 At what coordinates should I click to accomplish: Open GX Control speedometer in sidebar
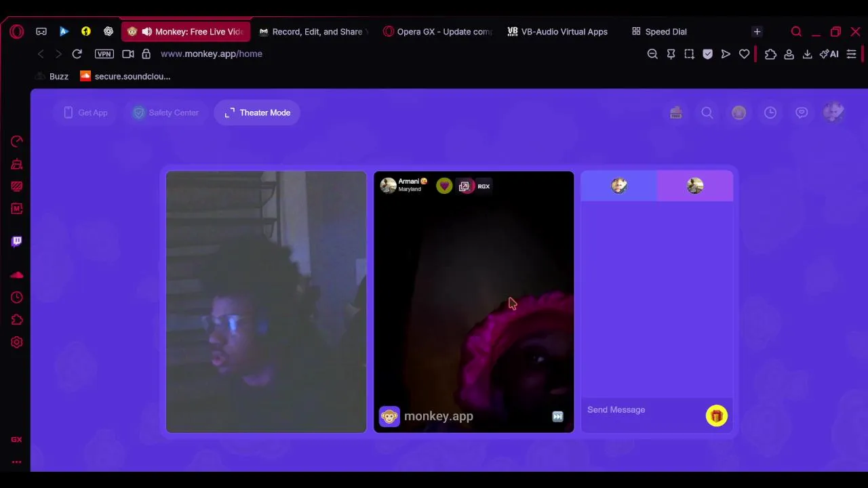[x=17, y=141]
